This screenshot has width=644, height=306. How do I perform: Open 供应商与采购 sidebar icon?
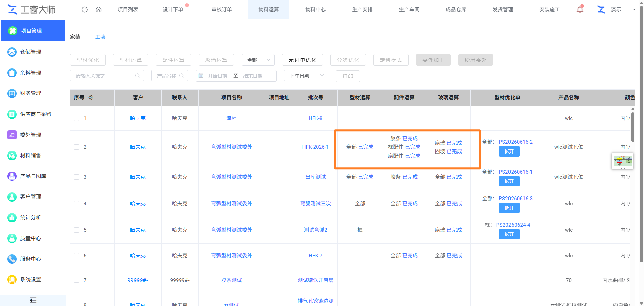point(12,114)
